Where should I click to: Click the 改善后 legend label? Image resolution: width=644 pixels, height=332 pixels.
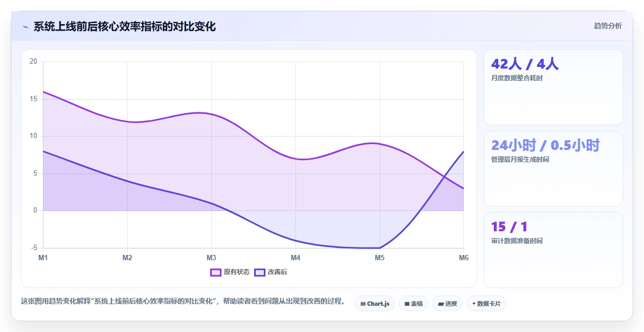[277, 272]
